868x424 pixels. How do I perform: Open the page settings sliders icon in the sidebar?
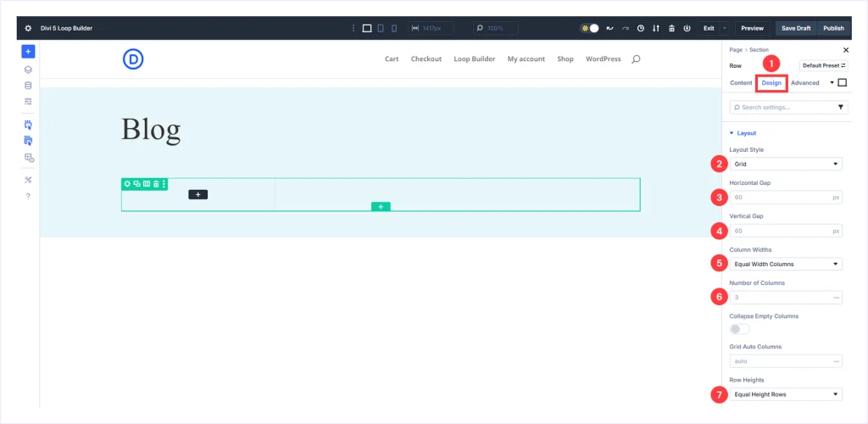pos(28,102)
